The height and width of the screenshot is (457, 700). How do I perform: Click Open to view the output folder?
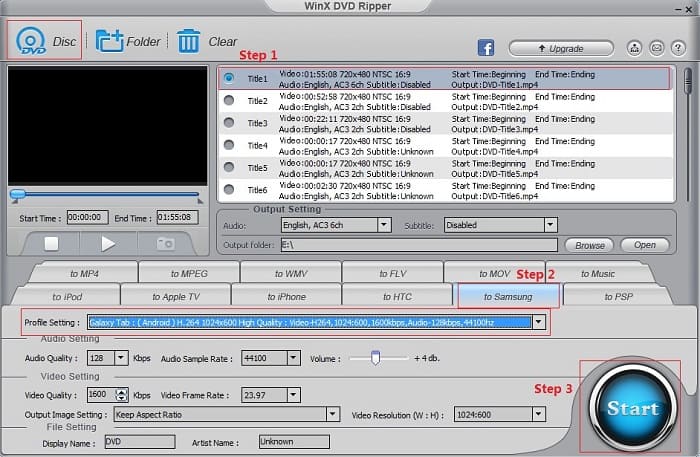tap(645, 245)
